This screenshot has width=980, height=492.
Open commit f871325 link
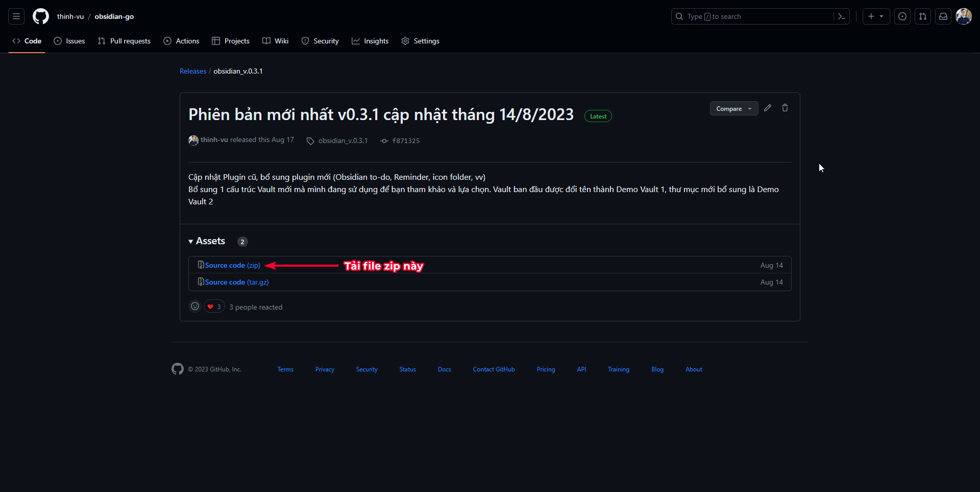[x=406, y=140]
